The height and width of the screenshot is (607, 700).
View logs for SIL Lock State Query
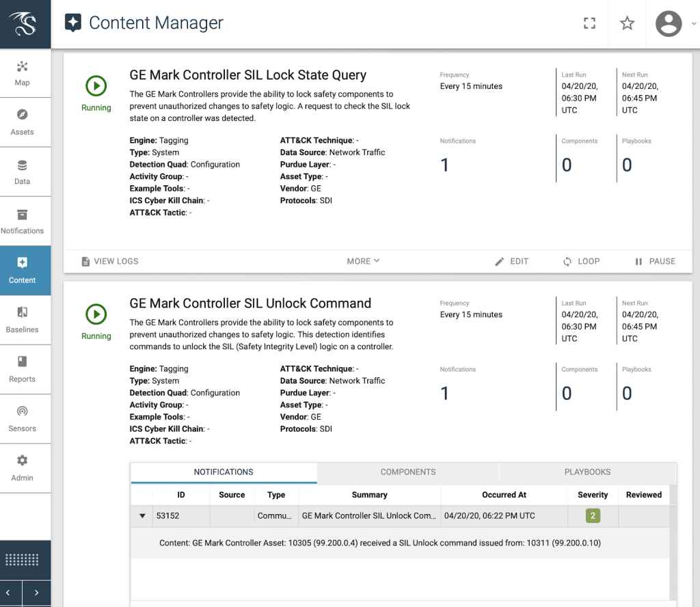point(110,262)
